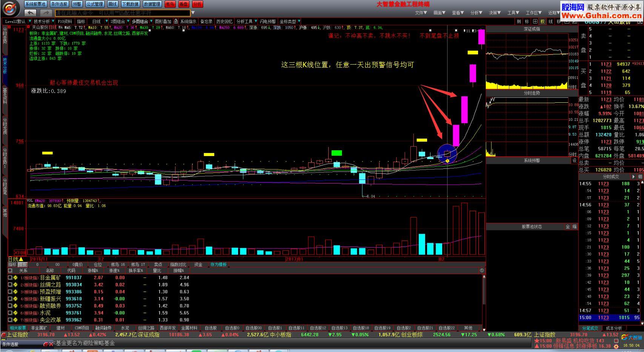The image size is (644, 352).
Task: Click the yellow link icon beside 新疆振兴
Action: pyautogui.click(x=15, y=299)
